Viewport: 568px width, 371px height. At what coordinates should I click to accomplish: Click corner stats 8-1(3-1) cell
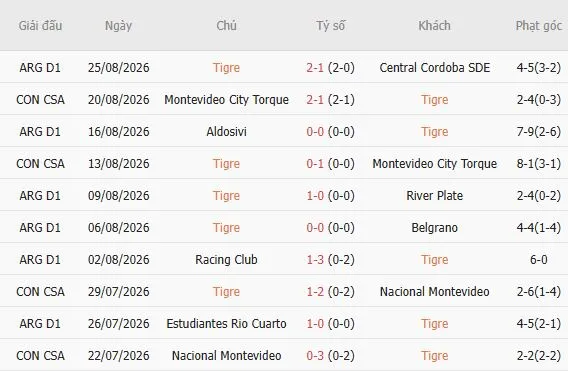tap(539, 164)
